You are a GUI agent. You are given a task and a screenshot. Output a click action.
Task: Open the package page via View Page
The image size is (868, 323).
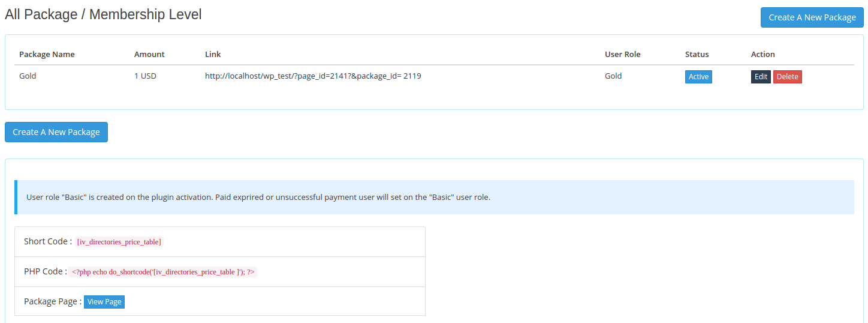coord(104,302)
